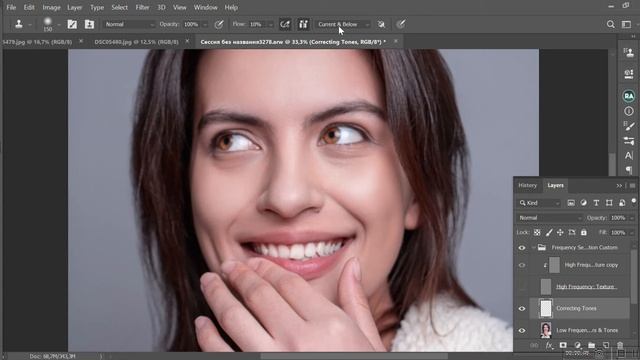Open the File menu
Image resolution: width=640 pixels, height=360 pixels.
point(11,7)
